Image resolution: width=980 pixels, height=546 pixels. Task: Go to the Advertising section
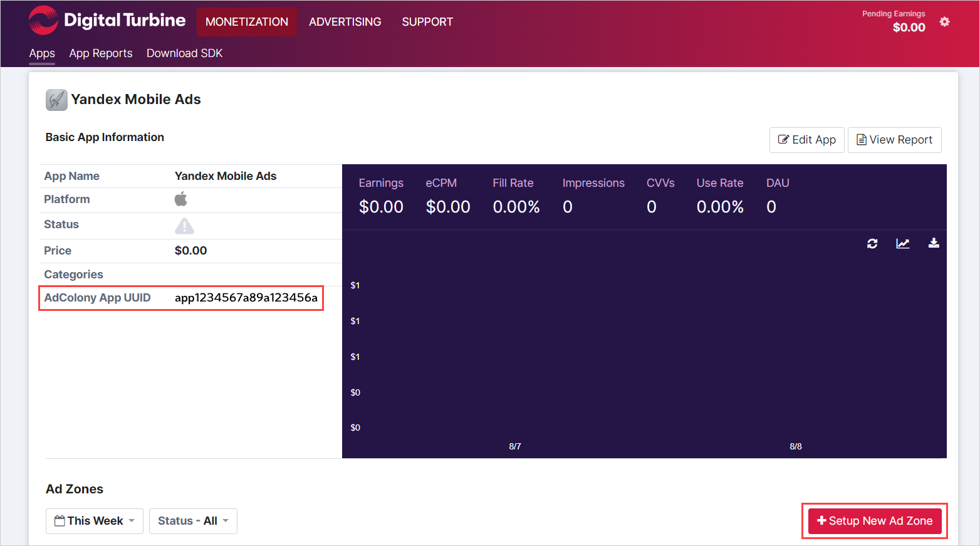(345, 22)
